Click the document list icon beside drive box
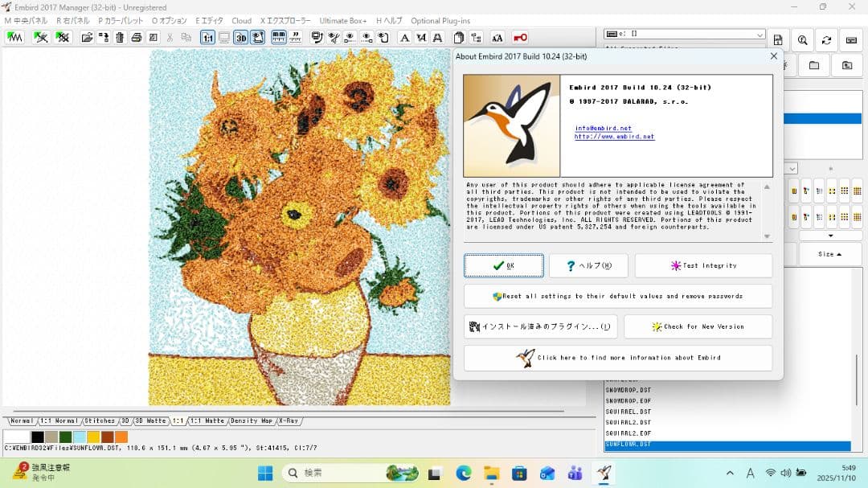 point(778,40)
